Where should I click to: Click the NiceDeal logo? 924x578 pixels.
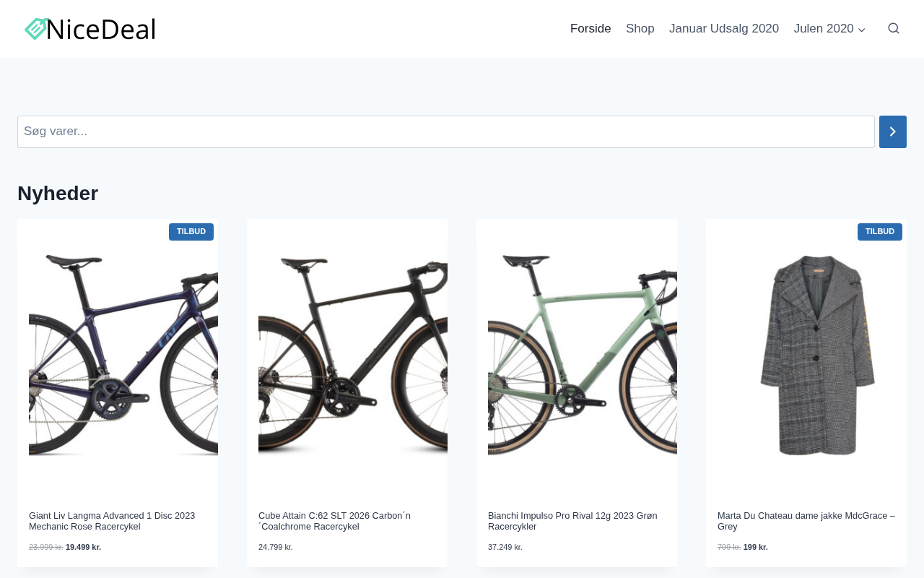click(90, 29)
